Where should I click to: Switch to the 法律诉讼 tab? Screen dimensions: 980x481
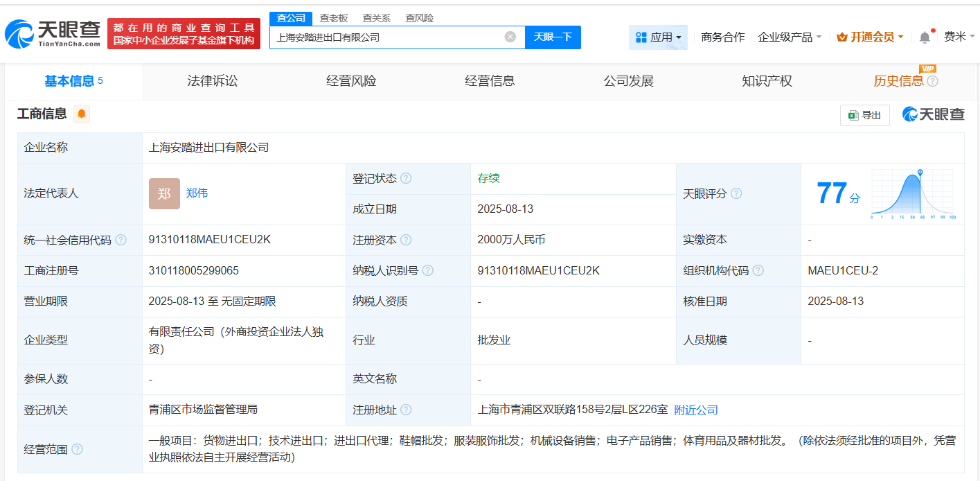(x=212, y=80)
